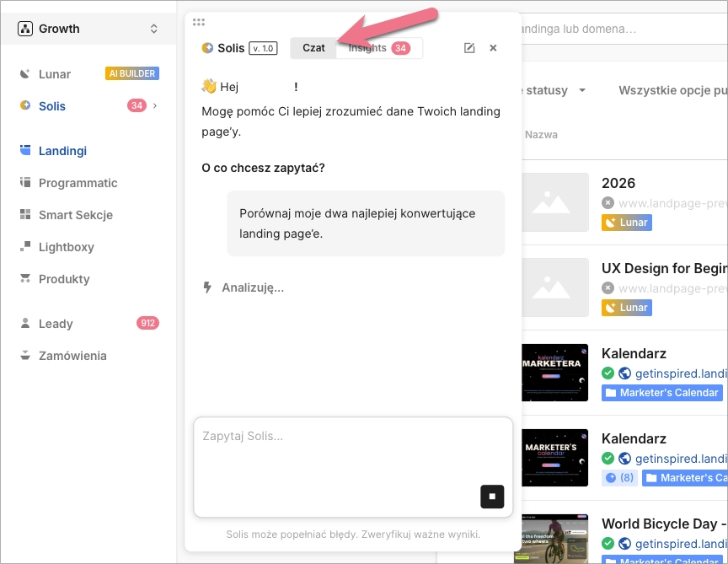Click the Zamówienia sidebar icon

point(25,356)
